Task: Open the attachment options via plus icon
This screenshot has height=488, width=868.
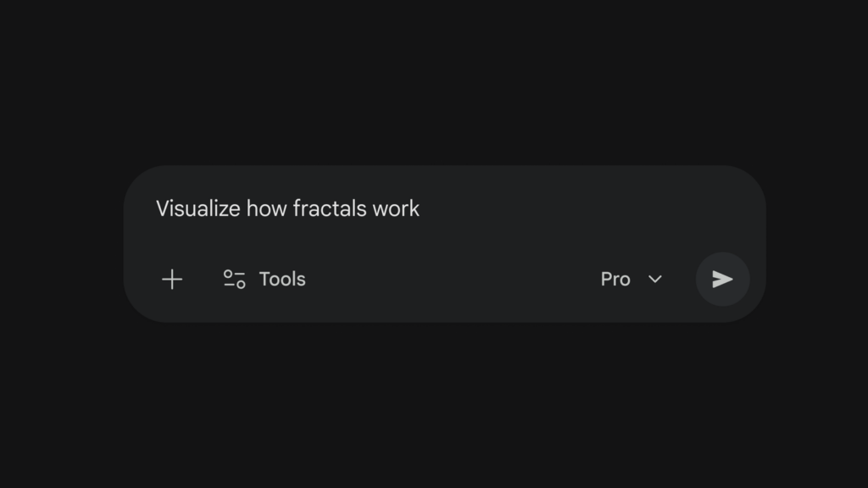Action: coord(172,279)
